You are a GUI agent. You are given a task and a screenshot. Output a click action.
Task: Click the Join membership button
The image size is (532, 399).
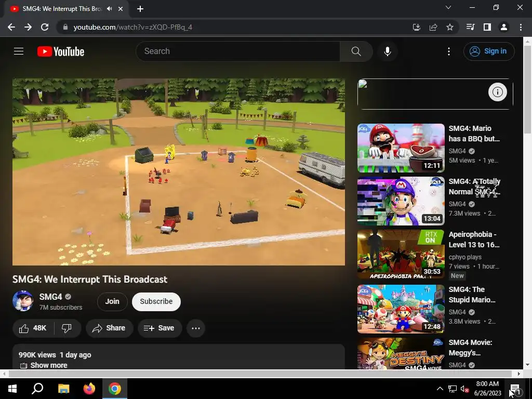pos(112,302)
